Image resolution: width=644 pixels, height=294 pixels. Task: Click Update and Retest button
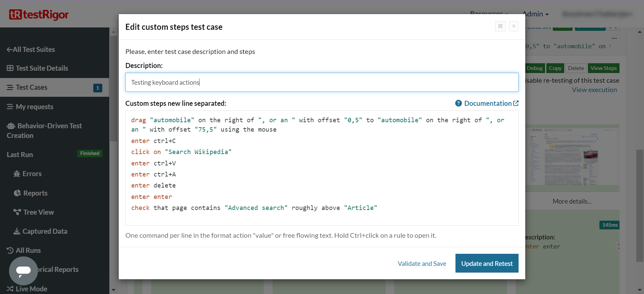pos(487,264)
